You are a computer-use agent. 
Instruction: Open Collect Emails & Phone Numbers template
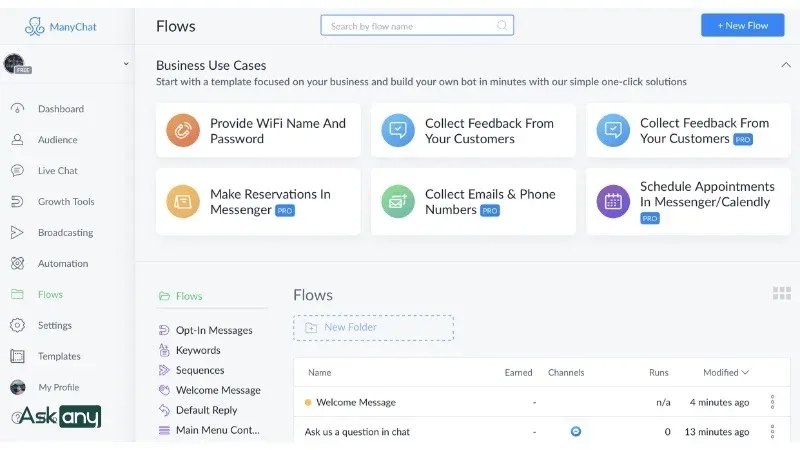[473, 202]
